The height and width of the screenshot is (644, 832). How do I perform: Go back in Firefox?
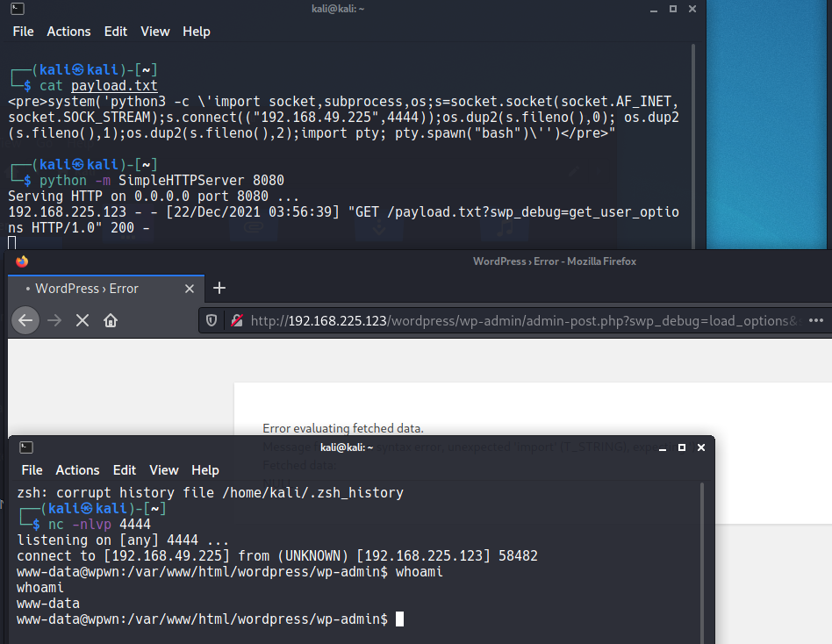click(x=25, y=320)
